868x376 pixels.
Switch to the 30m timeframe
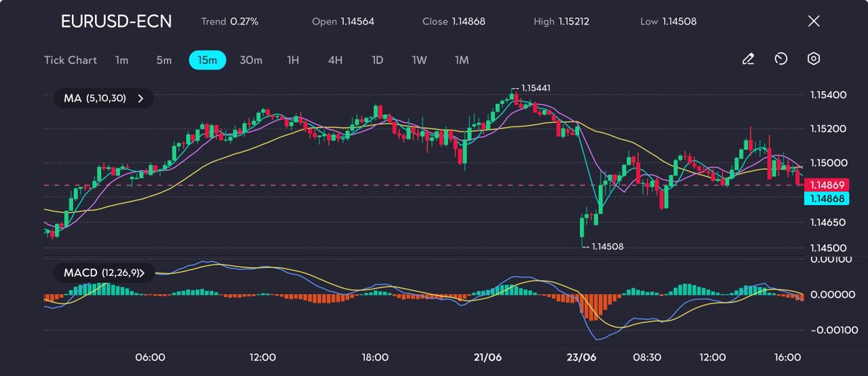251,60
